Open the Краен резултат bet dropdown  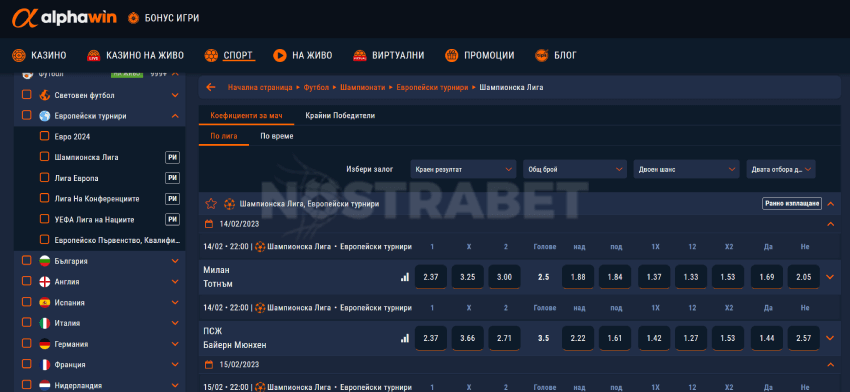click(463, 169)
